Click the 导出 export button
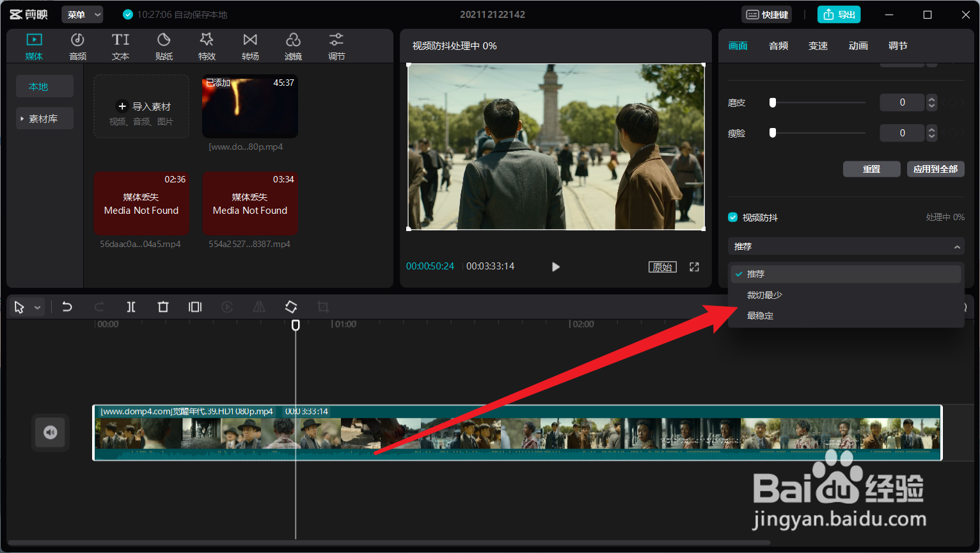This screenshot has height=553, width=980. point(839,15)
